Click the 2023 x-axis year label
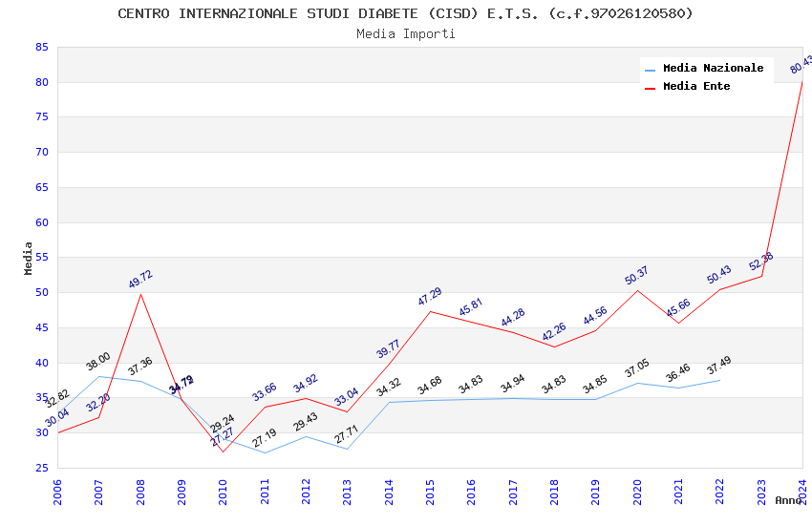 [761, 492]
